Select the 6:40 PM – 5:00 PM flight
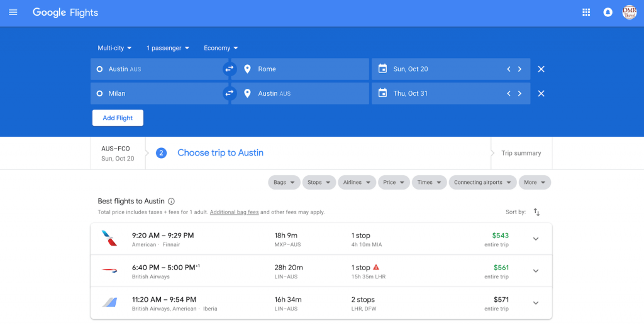644x325 pixels. (x=321, y=271)
